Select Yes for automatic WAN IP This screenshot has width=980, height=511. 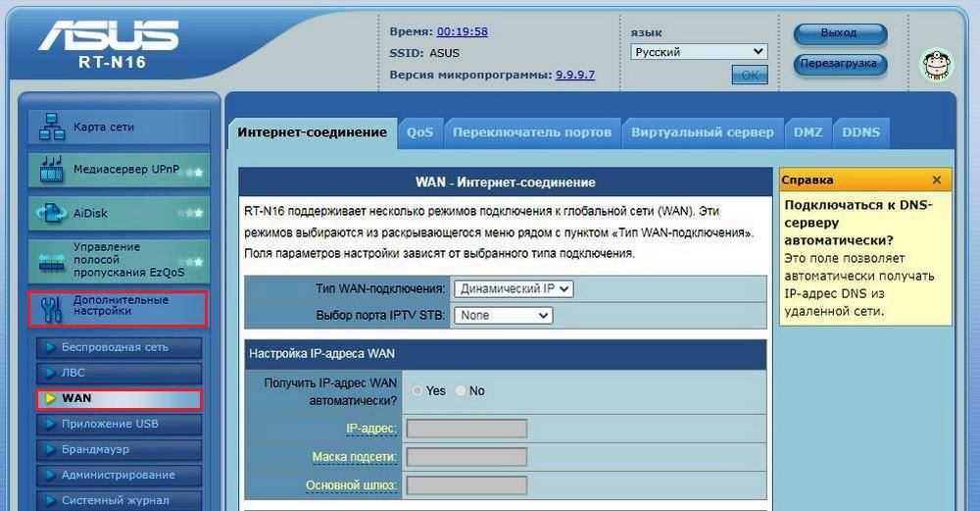pyautogui.click(x=418, y=390)
